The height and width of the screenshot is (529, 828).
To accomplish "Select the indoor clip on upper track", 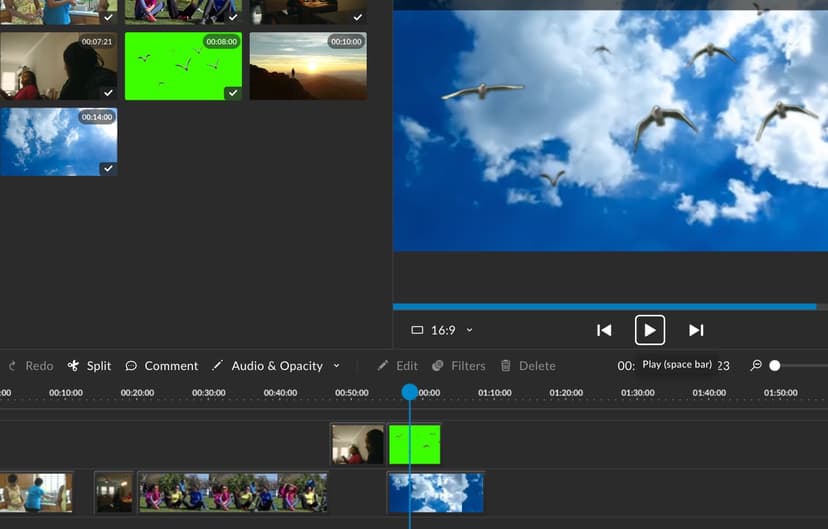I will [x=357, y=445].
